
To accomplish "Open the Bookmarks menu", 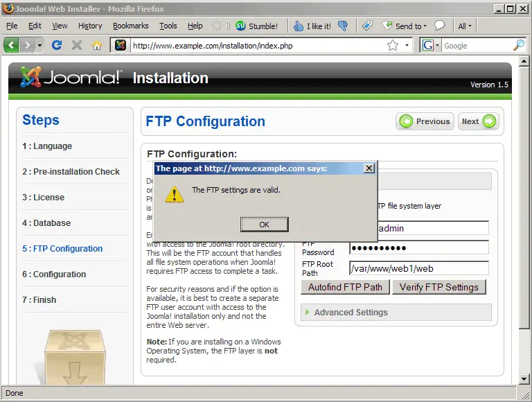I will click(131, 26).
